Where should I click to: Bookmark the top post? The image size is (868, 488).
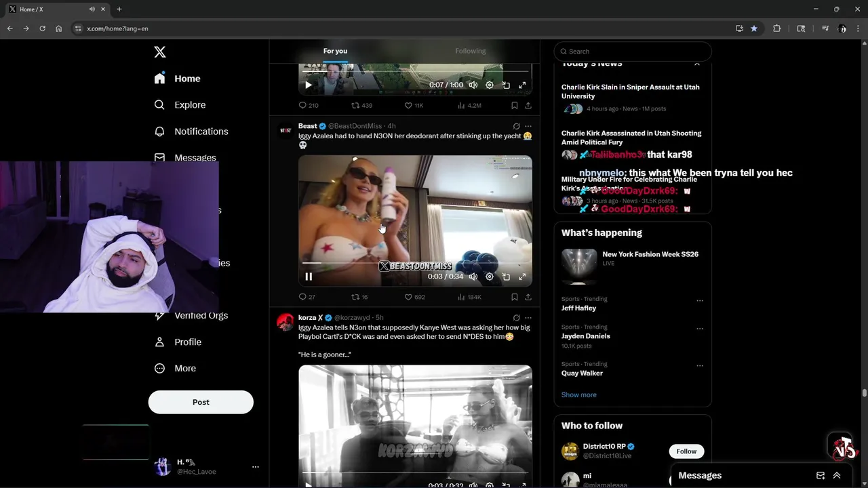[515, 106]
